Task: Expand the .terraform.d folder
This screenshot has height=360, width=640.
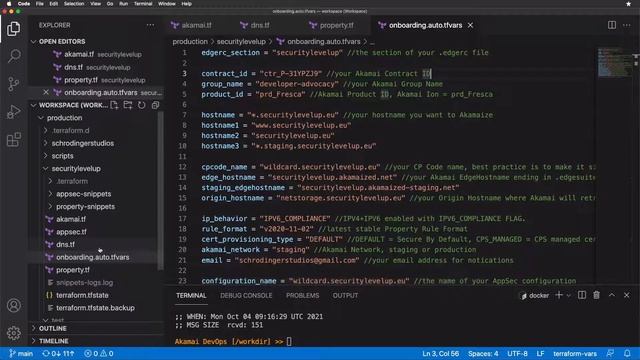Action: 70,131
